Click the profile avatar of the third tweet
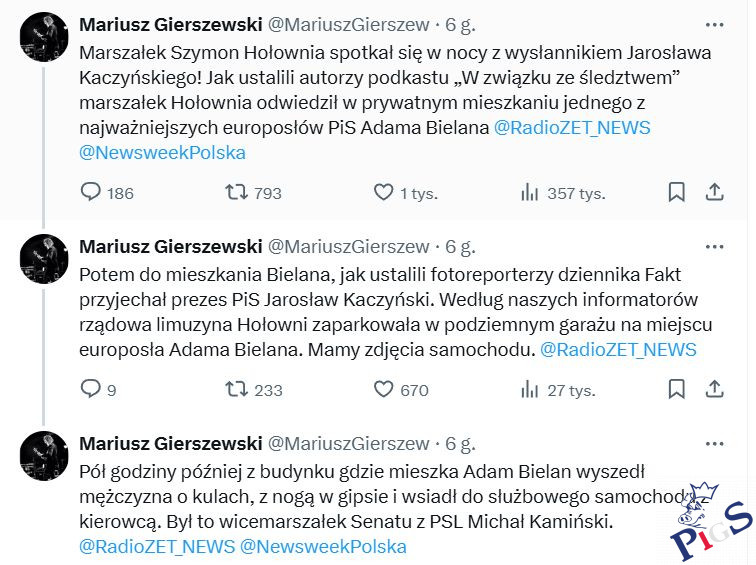Image resolution: width=756 pixels, height=565 pixels. point(44,456)
